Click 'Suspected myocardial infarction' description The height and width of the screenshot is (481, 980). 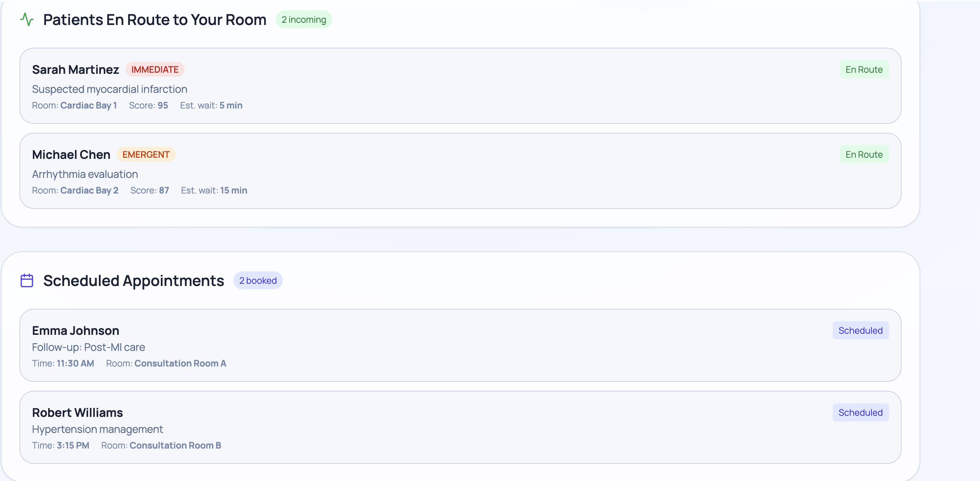(110, 89)
